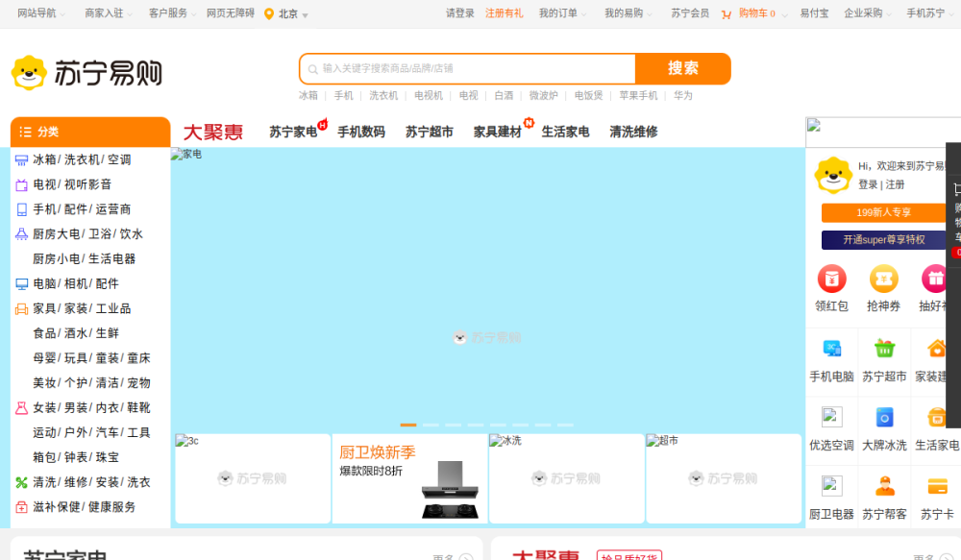This screenshot has width=961, height=560.
Task: Open the 手机数码 tab
Action: click(x=361, y=132)
